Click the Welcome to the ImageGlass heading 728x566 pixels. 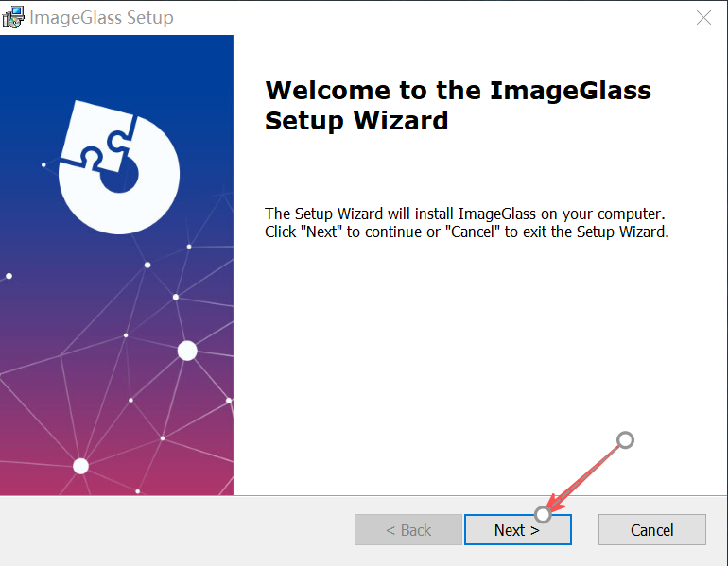click(x=458, y=90)
